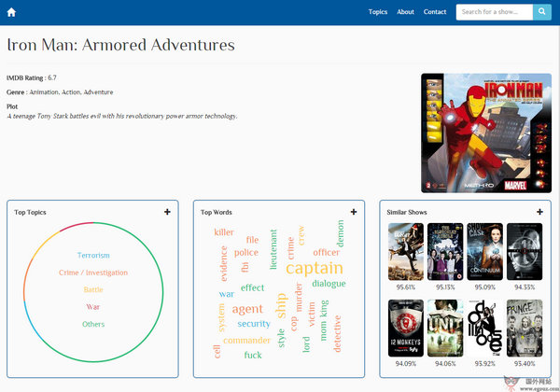Click the Genre Animation, Action, Adventure line

tap(60, 92)
